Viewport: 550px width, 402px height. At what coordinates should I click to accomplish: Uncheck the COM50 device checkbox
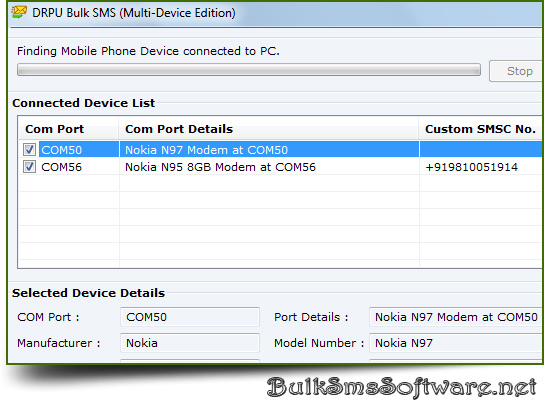(29, 150)
